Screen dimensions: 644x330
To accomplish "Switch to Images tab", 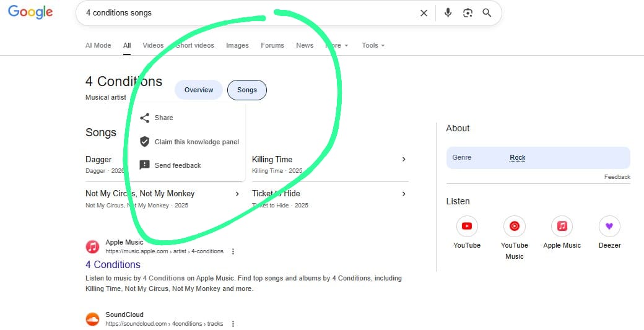I will (237, 46).
